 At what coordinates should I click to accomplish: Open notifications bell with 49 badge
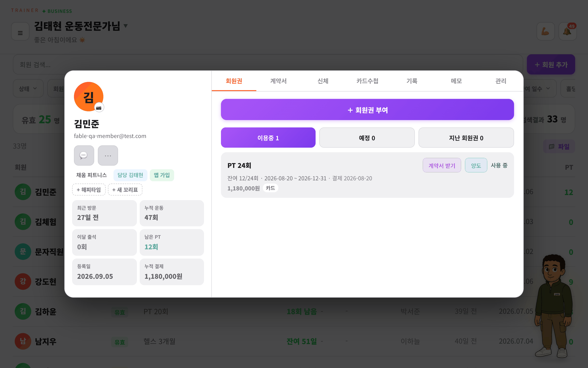tap(568, 32)
